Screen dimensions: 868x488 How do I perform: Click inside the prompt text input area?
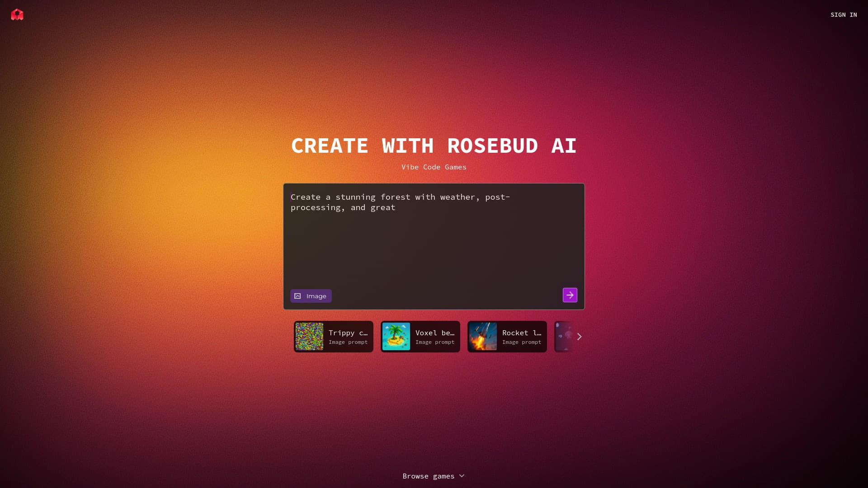[434, 235]
